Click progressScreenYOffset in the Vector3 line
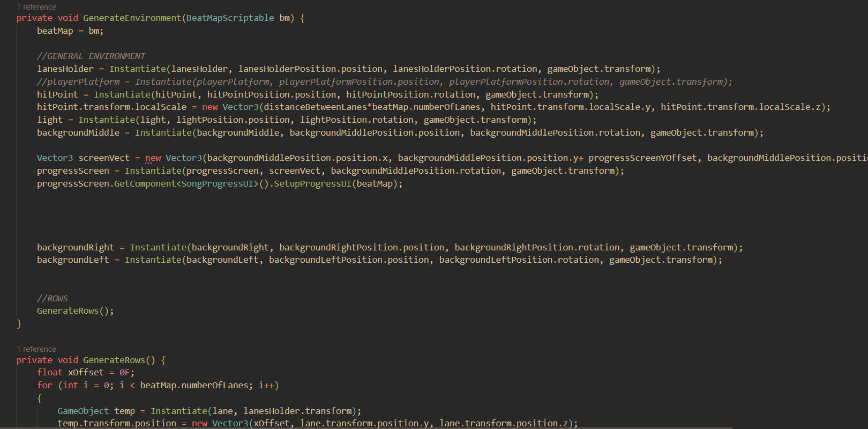The height and width of the screenshot is (429, 868). click(643, 158)
